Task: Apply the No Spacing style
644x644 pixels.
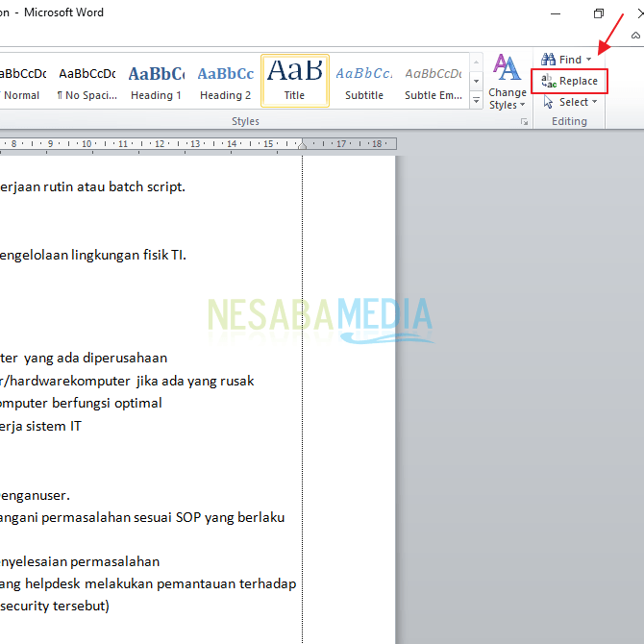Action: [x=87, y=82]
